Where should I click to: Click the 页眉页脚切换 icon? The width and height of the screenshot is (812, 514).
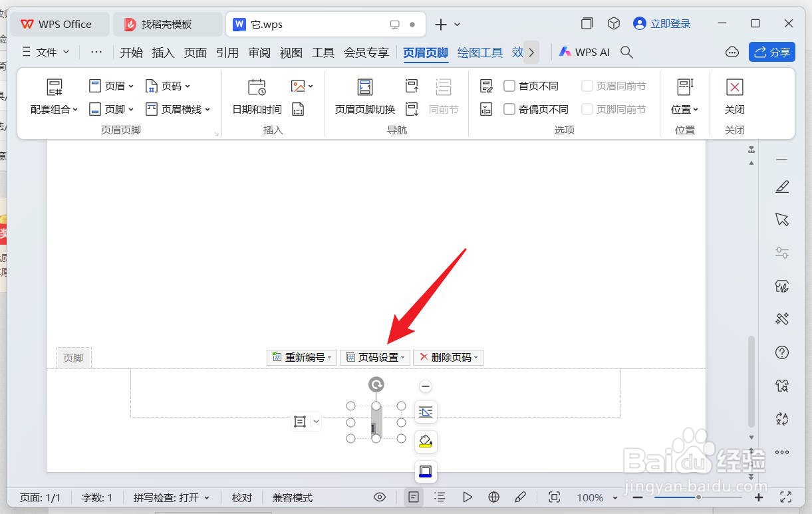(364, 87)
